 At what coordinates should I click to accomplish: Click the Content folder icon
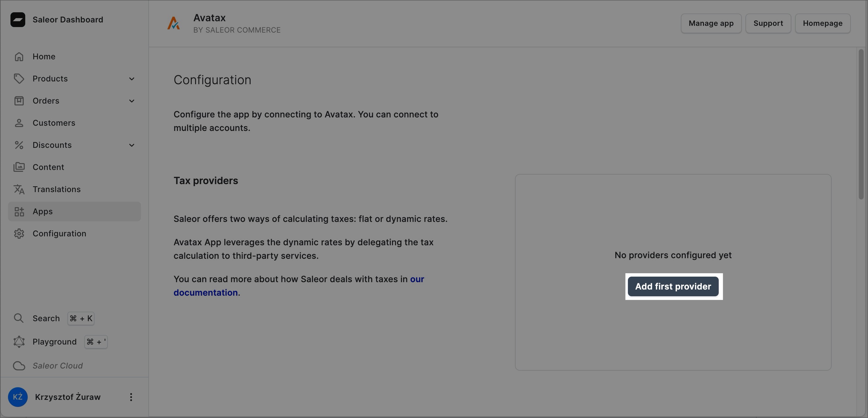pyautogui.click(x=19, y=167)
